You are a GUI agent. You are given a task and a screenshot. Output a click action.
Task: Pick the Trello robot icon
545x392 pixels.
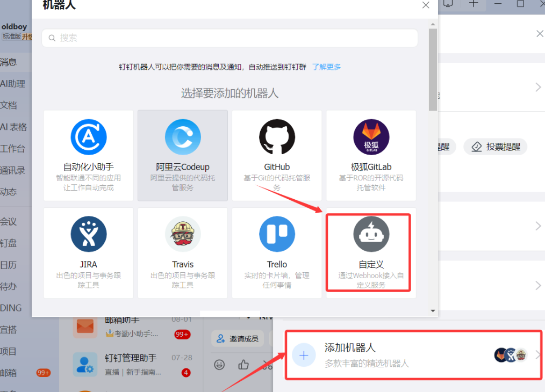pos(277,234)
